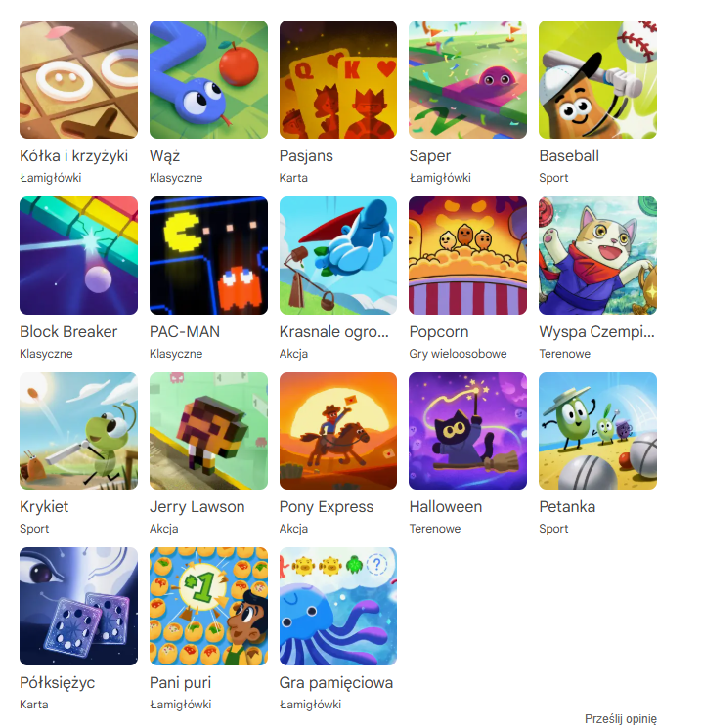The image size is (702, 728).
Task: Launch the Halloween cat wizard game
Action: tap(468, 431)
